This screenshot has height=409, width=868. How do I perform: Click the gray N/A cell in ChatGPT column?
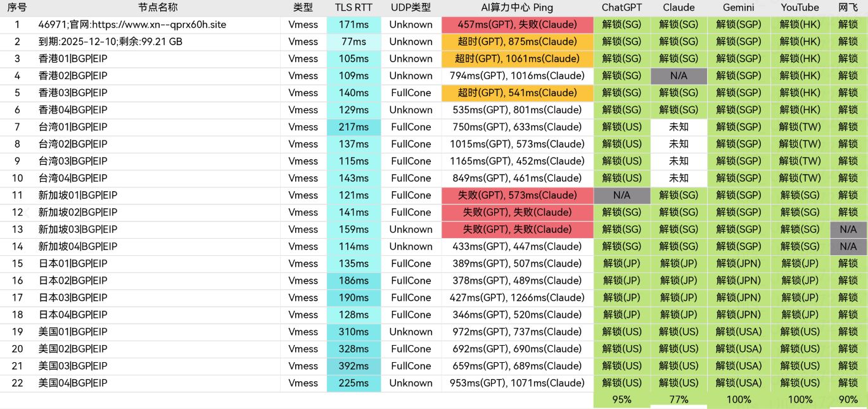coord(622,196)
